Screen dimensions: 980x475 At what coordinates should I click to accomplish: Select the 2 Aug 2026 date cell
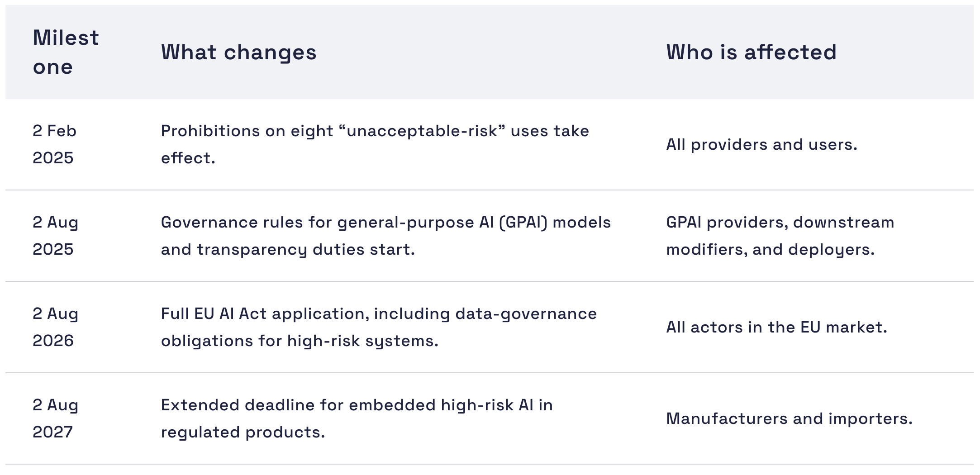56,327
